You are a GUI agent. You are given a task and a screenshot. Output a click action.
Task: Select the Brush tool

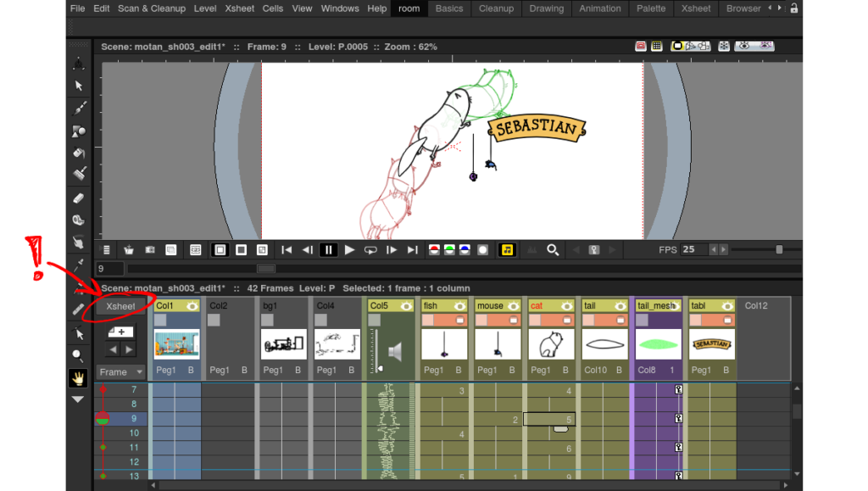click(x=78, y=108)
